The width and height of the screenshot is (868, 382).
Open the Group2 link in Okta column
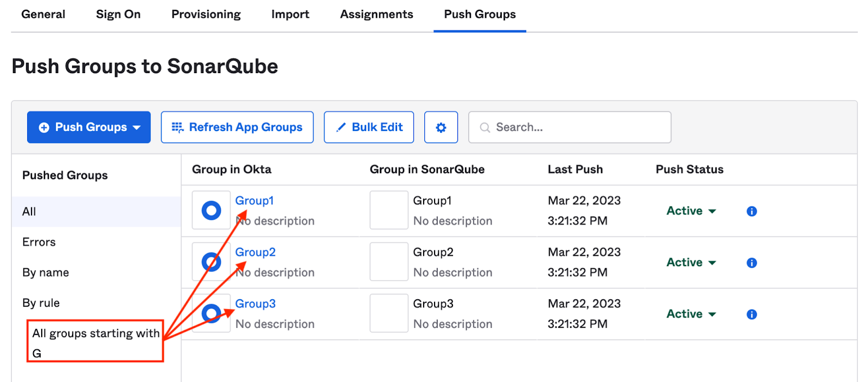[255, 252]
